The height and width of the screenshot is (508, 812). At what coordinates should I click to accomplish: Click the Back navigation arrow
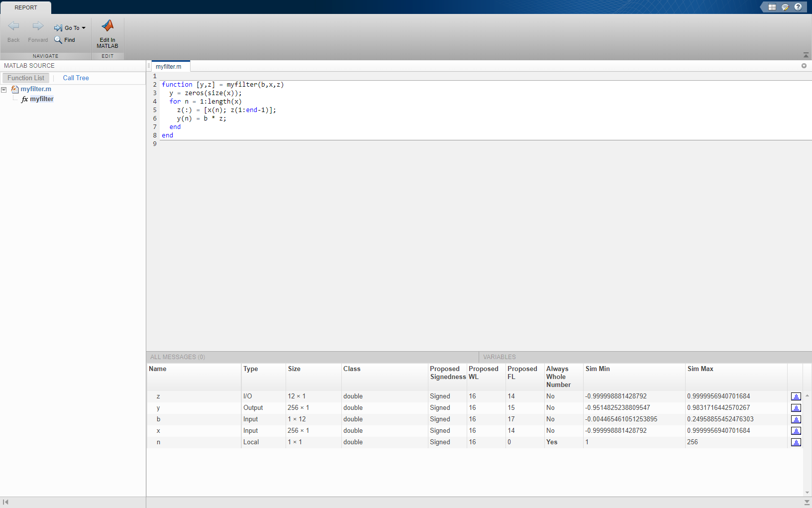coord(13,26)
